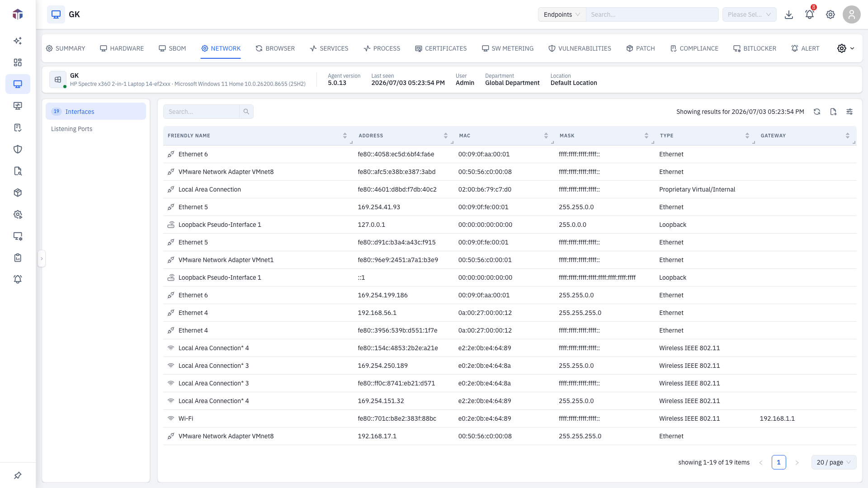Sort by MAC column
Viewport: 868px width, 488px height.
pos(546,136)
